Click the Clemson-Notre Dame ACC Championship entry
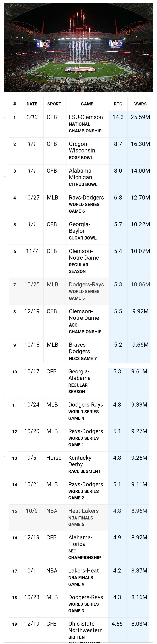The image size is (157, 644). pos(85,321)
